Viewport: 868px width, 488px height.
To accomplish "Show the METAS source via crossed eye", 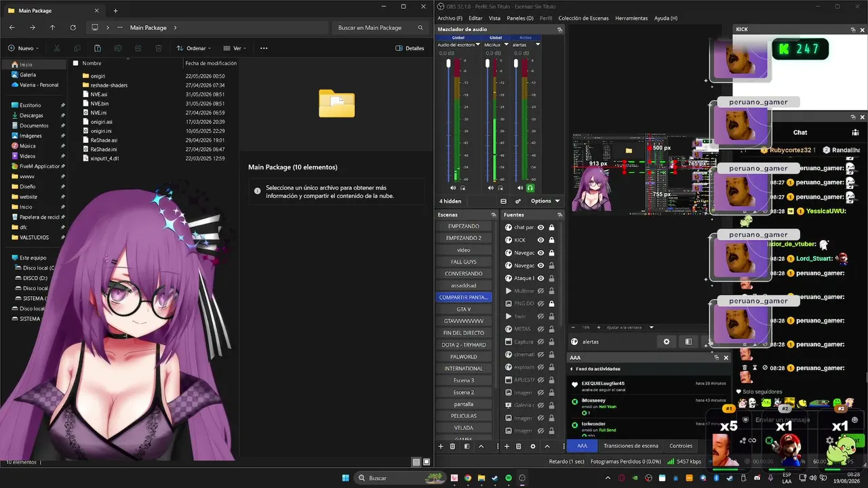I will click(x=541, y=329).
